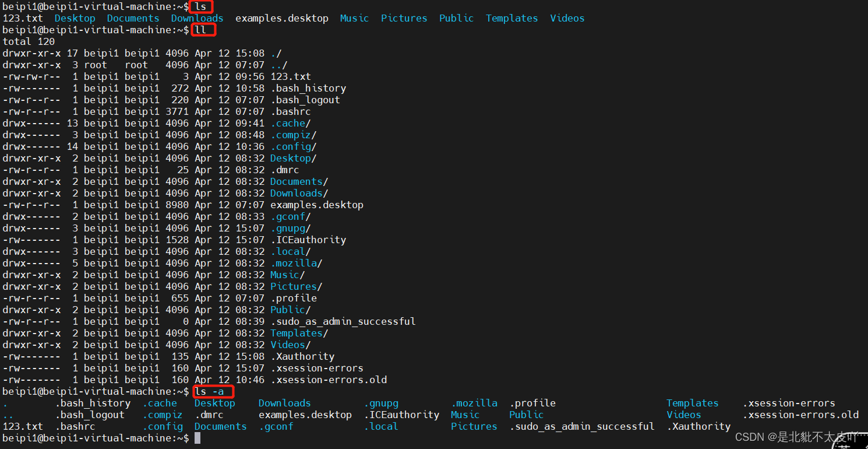Click the timestamp "08:39" of .sudo_as_admin_successful

coord(250,321)
